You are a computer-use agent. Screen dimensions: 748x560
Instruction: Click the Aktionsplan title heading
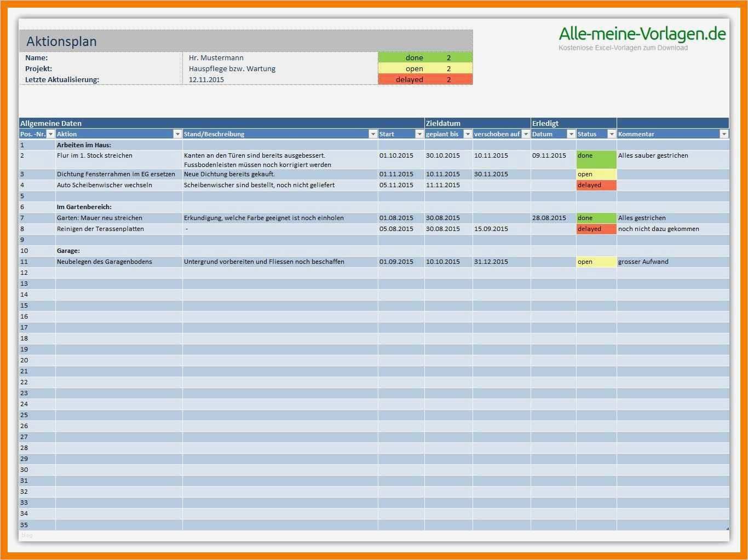click(61, 42)
